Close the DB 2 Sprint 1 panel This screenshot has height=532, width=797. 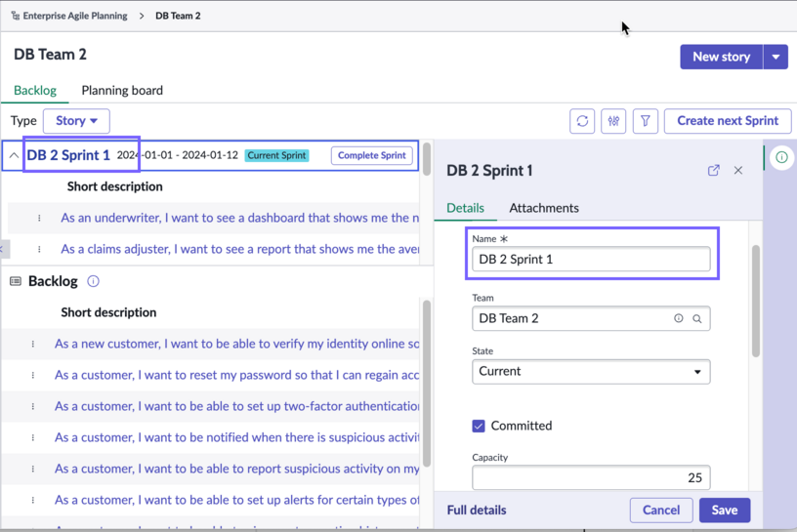point(738,170)
